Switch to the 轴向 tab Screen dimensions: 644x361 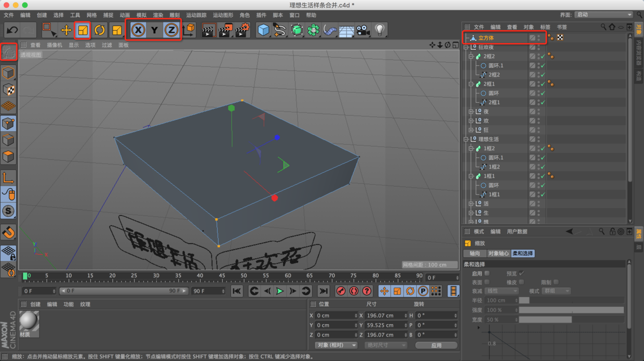[x=475, y=254]
